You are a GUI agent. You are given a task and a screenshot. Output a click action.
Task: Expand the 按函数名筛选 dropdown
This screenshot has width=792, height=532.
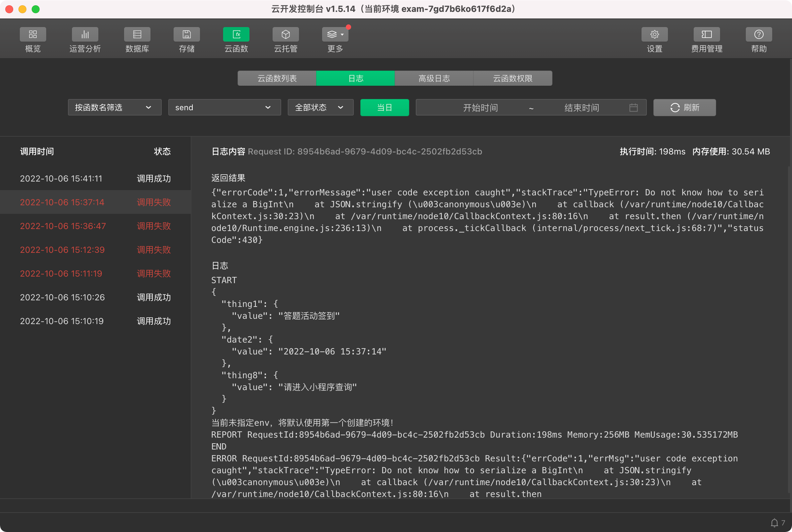pyautogui.click(x=115, y=108)
